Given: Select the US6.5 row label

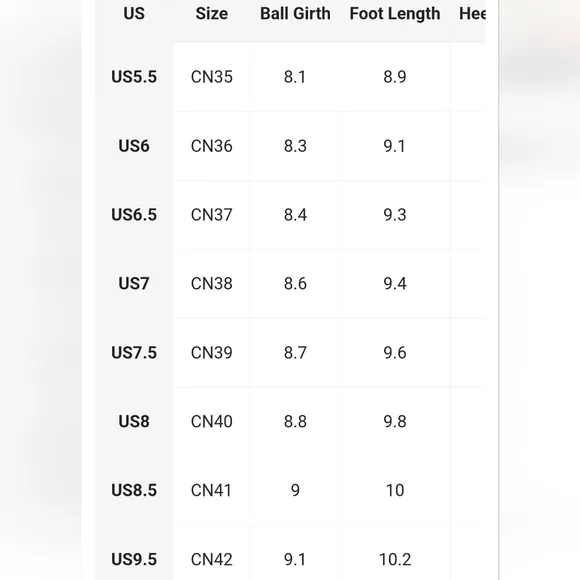Looking at the screenshot, I should click(x=134, y=215).
